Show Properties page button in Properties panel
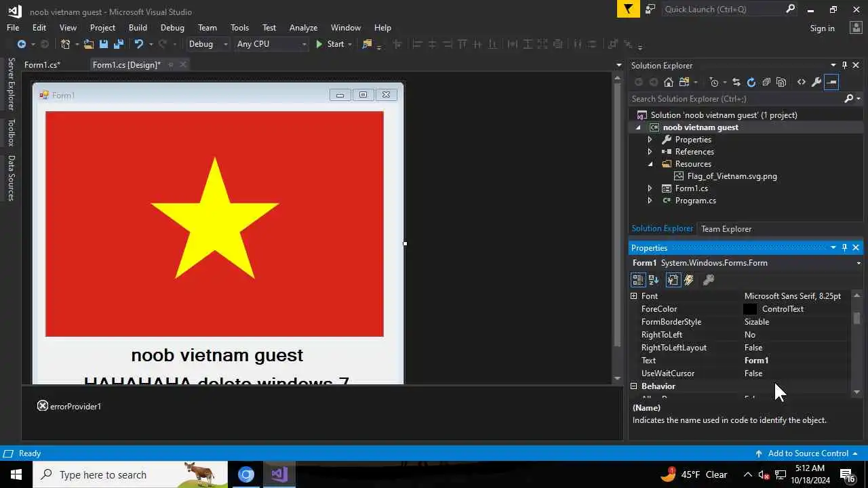868x488 pixels. (x=673, y=280)
